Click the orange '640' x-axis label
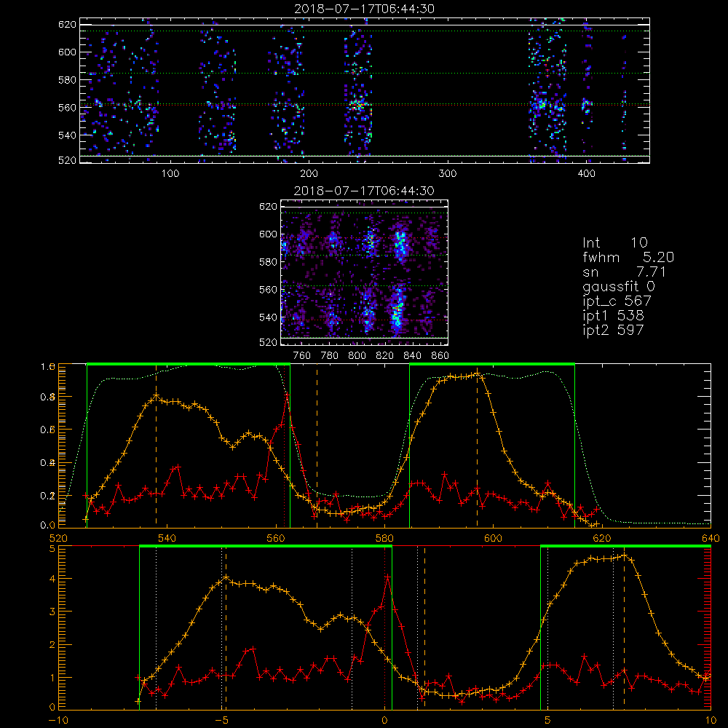This screenshot has height=728, width=728. pyautogui.click(x=711, y=539)
